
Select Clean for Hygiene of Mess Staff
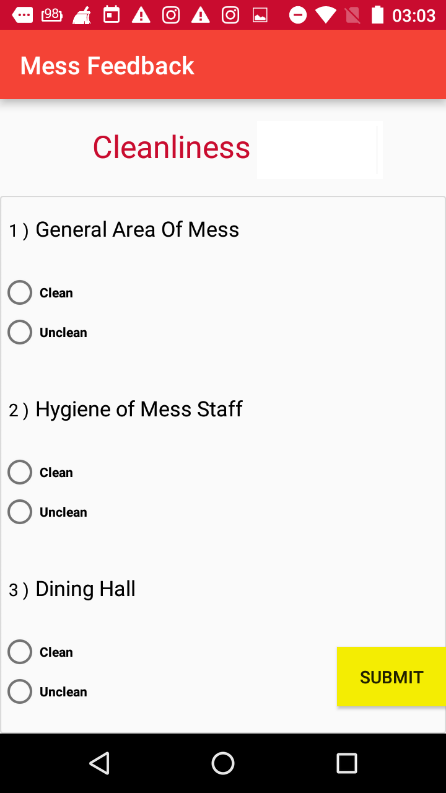40,472
